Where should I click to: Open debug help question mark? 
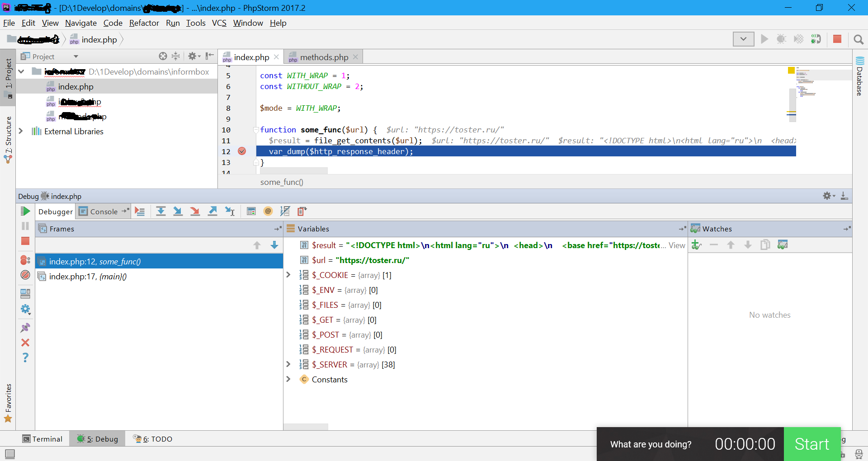pos(25,358)
